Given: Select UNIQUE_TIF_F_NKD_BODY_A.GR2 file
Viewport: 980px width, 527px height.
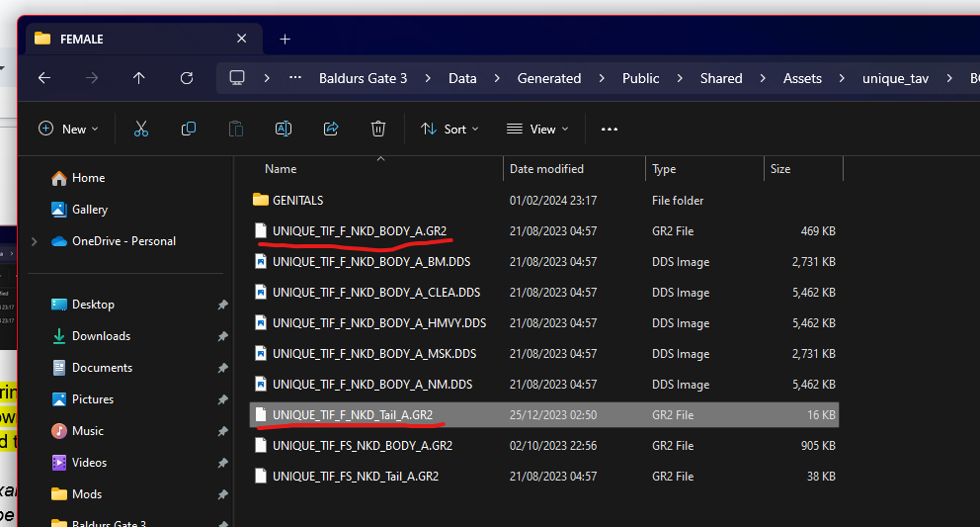Looking at the screenshot, I should [360, 230].
